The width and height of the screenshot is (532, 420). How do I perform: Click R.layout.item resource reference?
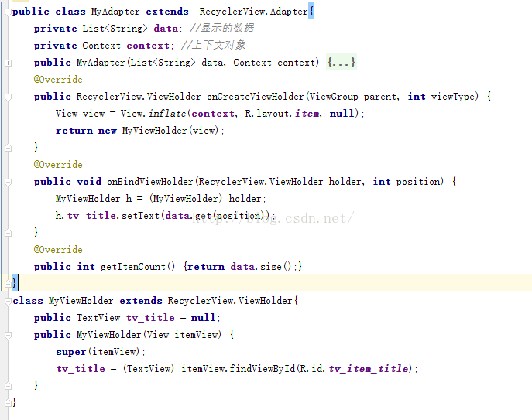tap(283, 114)
